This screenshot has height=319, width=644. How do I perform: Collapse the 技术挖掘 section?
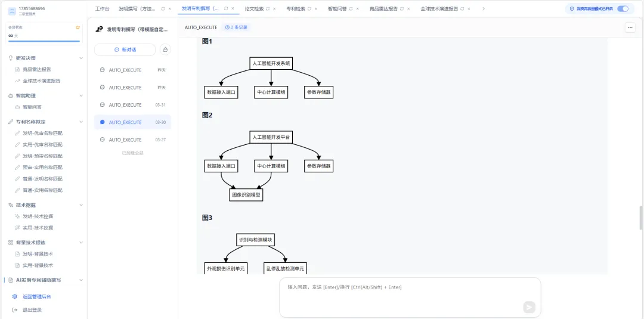pyautogui.click(x=81, y=205)
